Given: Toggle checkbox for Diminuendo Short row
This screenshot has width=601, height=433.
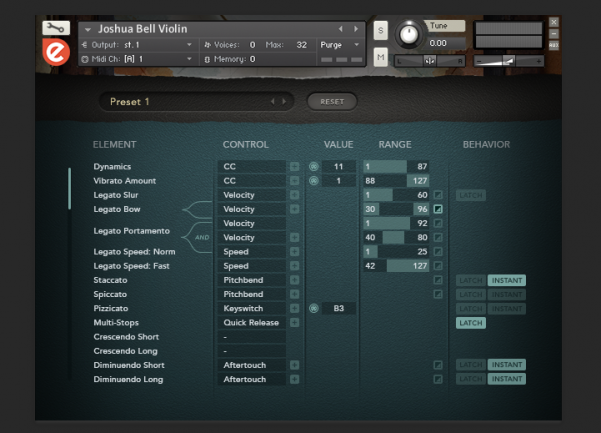Looking at the screenshot, I should 438,365.
